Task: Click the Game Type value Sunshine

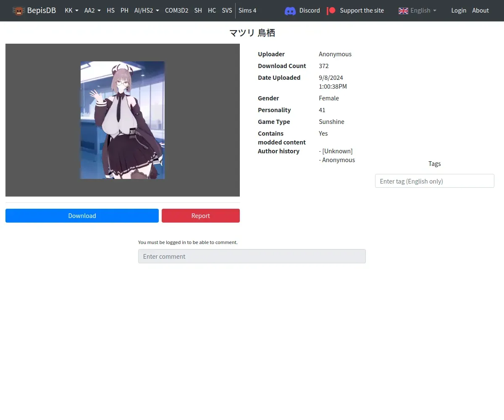Action: [331, 122]
